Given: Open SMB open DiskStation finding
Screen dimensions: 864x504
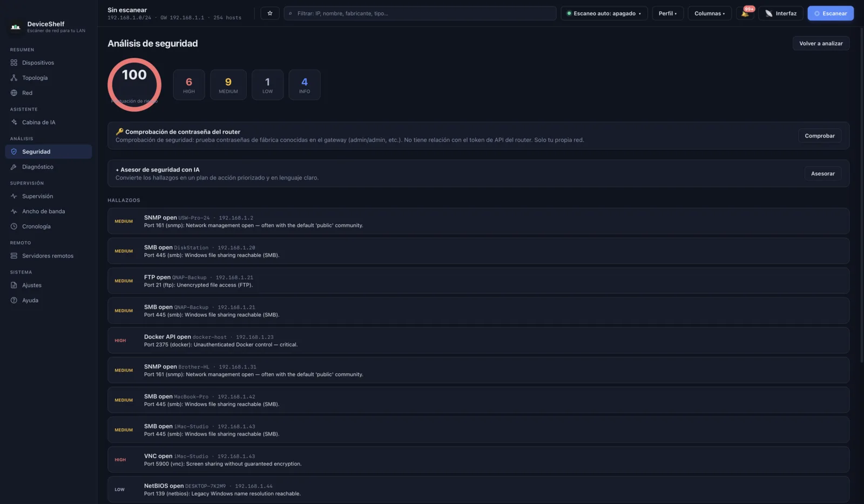Looking at the screenshot, I should click(478, 251).
